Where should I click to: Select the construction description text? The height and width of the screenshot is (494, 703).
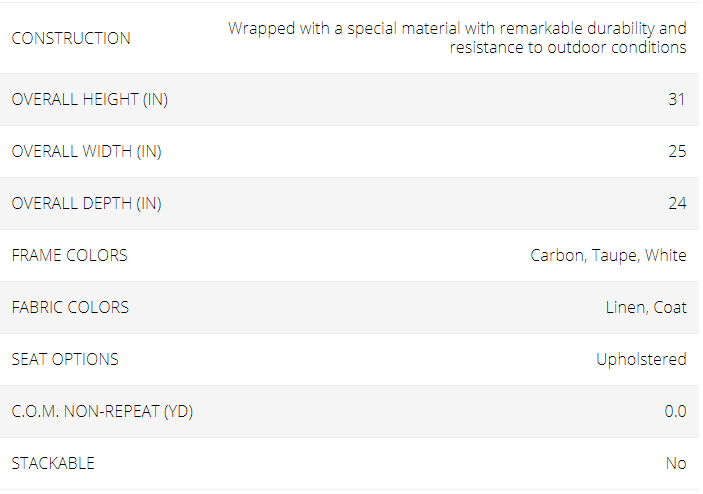[x=457, y=38]
